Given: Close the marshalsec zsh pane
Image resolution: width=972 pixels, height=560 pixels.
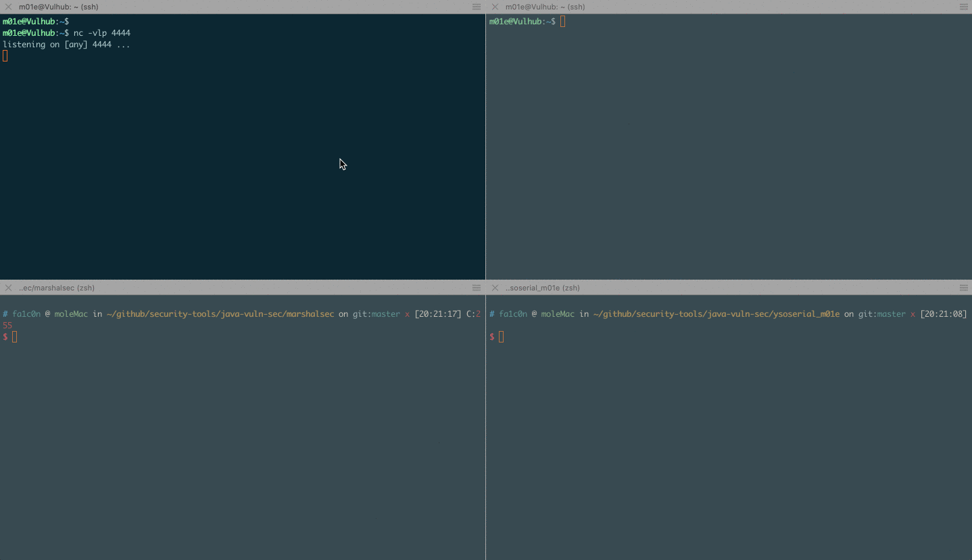Looking at the screenshot, I should pos(9,288).
